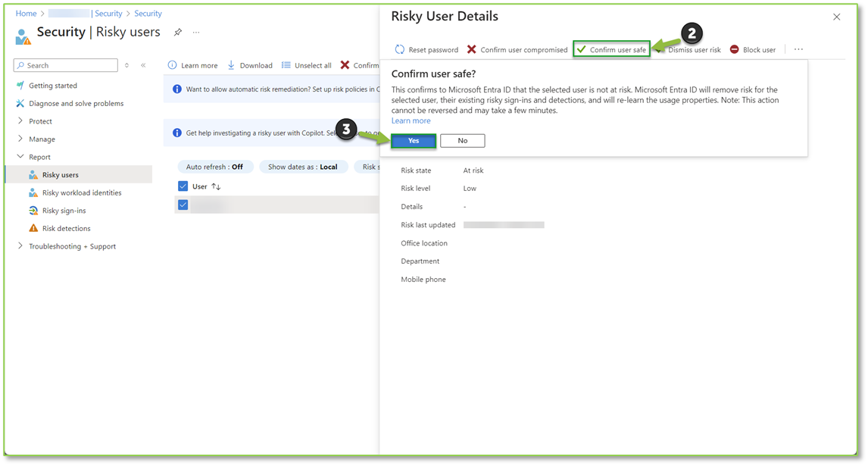Open the more options ellipsis in details toolbar
This screenshot has height=466, width=868.
click(798, 50)
